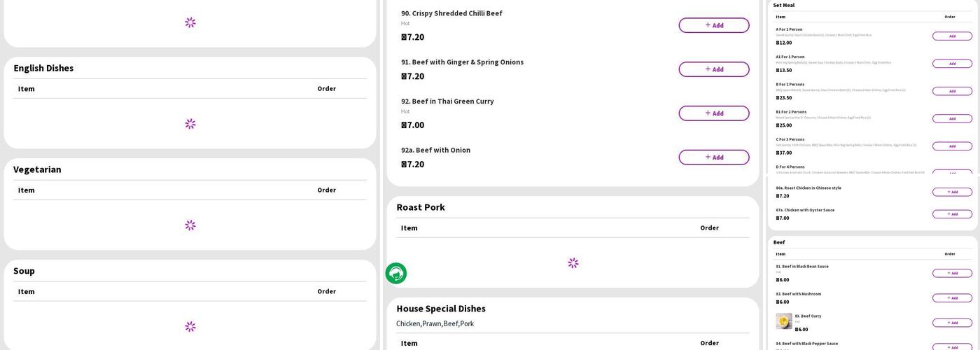This screenshot has height=350, width=980.
Task: Add set meal C For 3 Persons
Action: pos(952,146)
